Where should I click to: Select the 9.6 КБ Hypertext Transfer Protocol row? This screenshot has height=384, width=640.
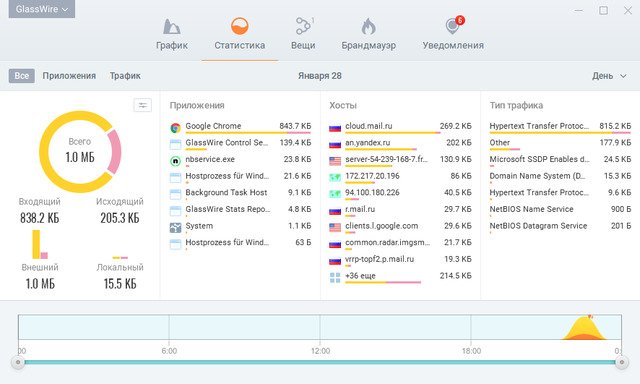point(560,193)
